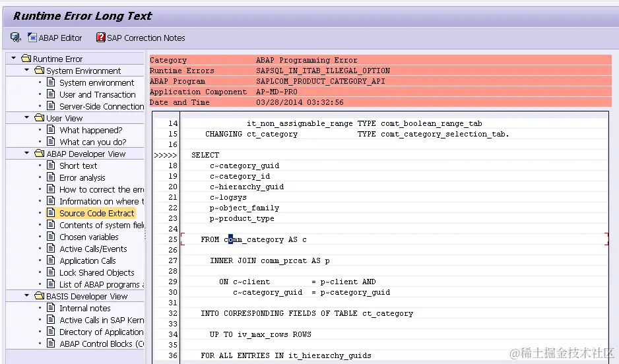Open the What happened? entry
Viewport: 619px width, 364px height.
pyautogui.click(x=91, y=130)
